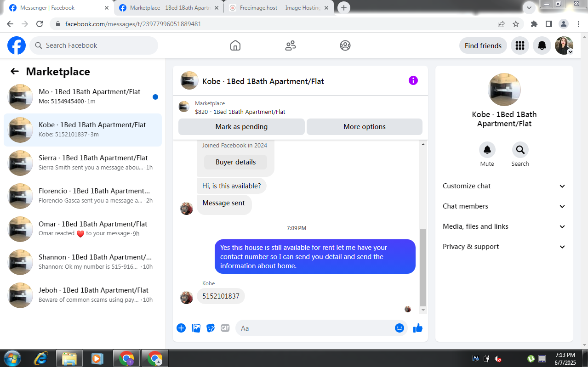The width and height of the screenshot is (588, 367).
Task: Open the Facebook menu grid icon
Action: 520,45
